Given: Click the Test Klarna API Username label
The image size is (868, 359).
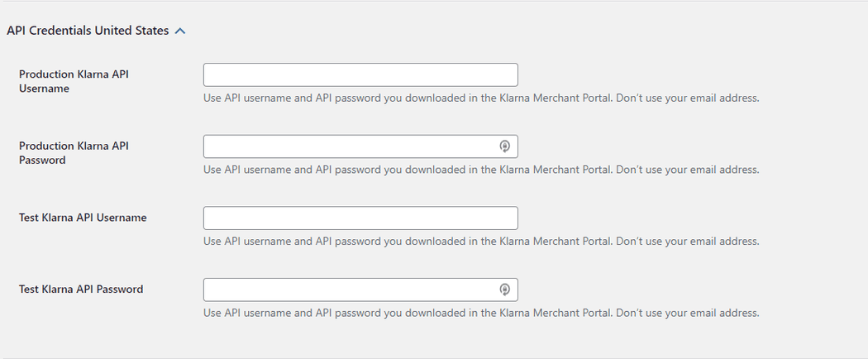Looking at the screenshot, I should coord(83,218).
